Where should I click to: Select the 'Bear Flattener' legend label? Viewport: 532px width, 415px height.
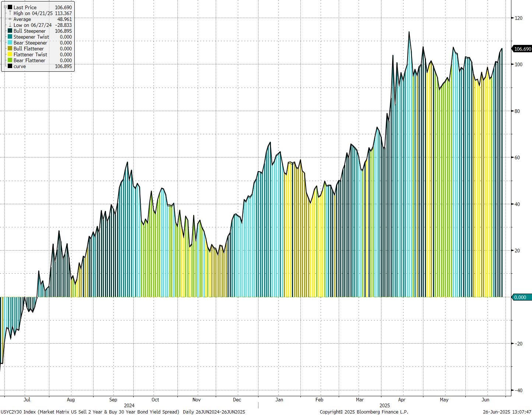(x=29, y=60)
